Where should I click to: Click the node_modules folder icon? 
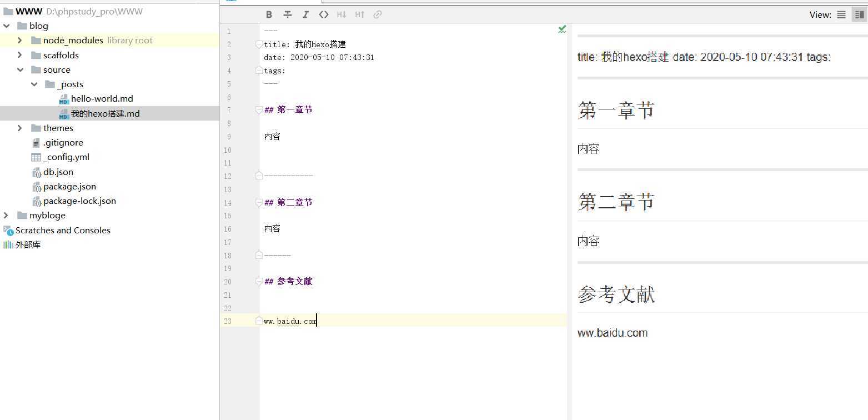tap(36, 40)
